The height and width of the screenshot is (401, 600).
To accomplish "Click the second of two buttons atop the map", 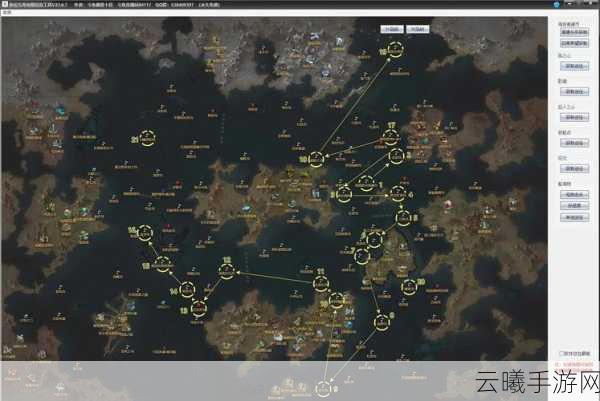I will [x=417, y=29].
